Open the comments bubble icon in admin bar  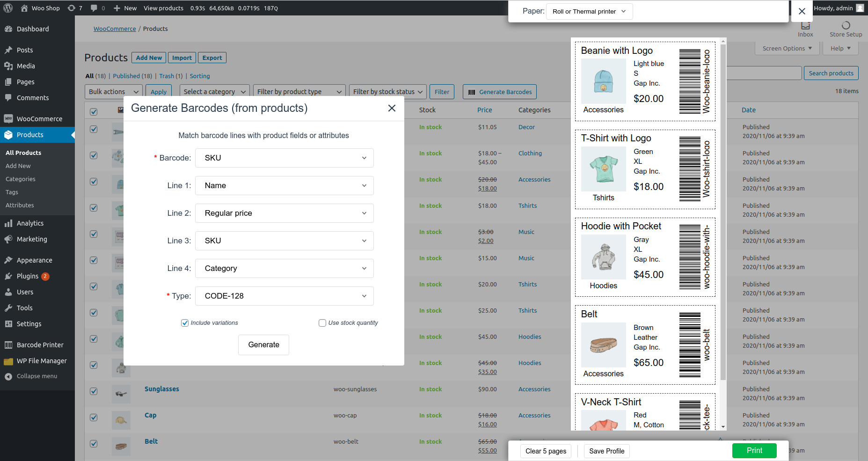coord(94,8)
